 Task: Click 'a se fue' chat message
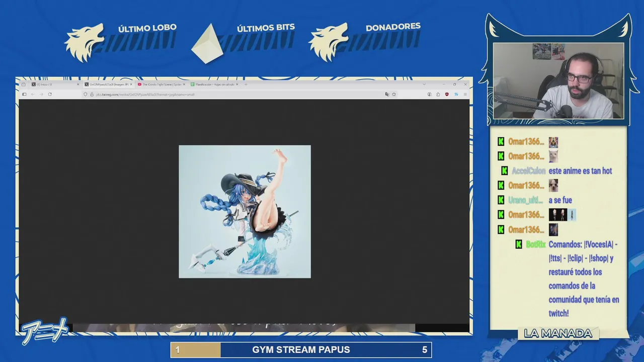(x=560, y=200)
